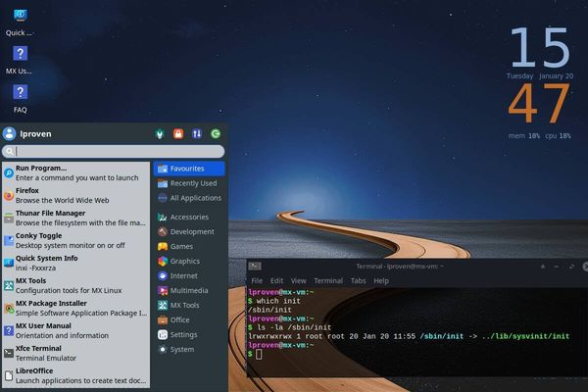Click the lproven user avatar icon

[x=9, y=133]
